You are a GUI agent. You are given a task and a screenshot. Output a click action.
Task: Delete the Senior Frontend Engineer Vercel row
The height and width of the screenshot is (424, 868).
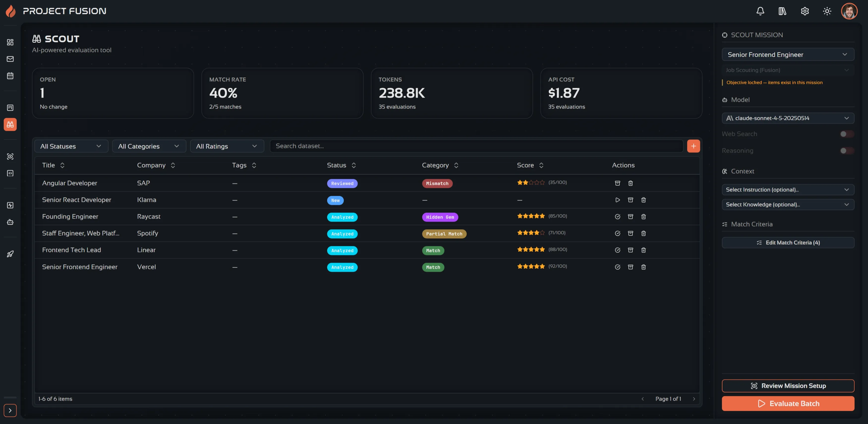click(x=643, y=267)
